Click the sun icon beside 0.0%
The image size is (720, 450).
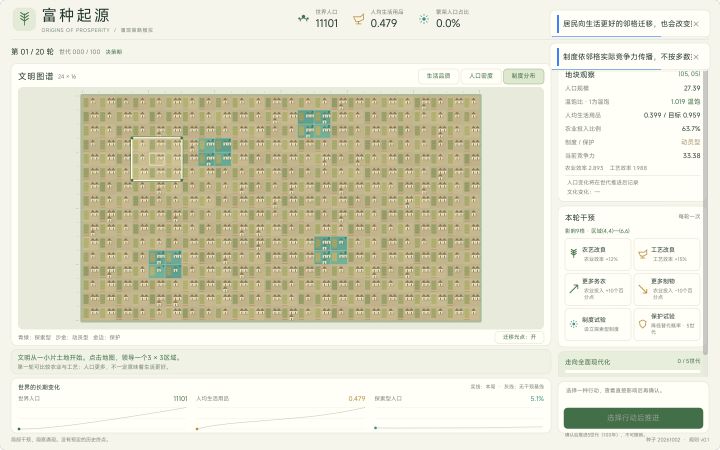point(423,19)
